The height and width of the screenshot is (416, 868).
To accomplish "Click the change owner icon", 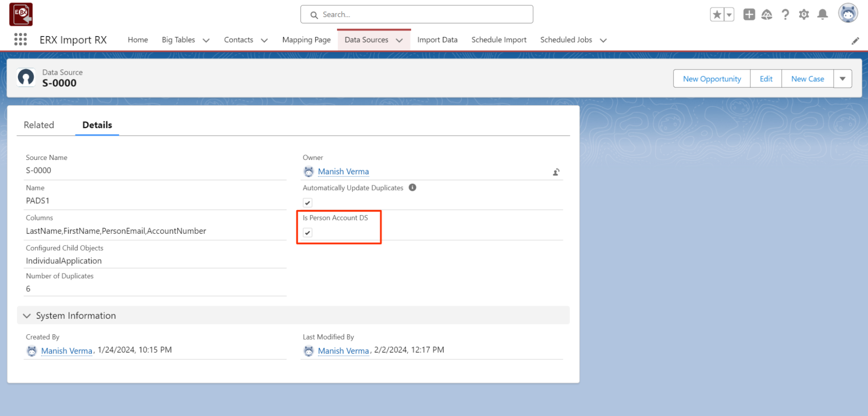I will [x=556, y=172].
